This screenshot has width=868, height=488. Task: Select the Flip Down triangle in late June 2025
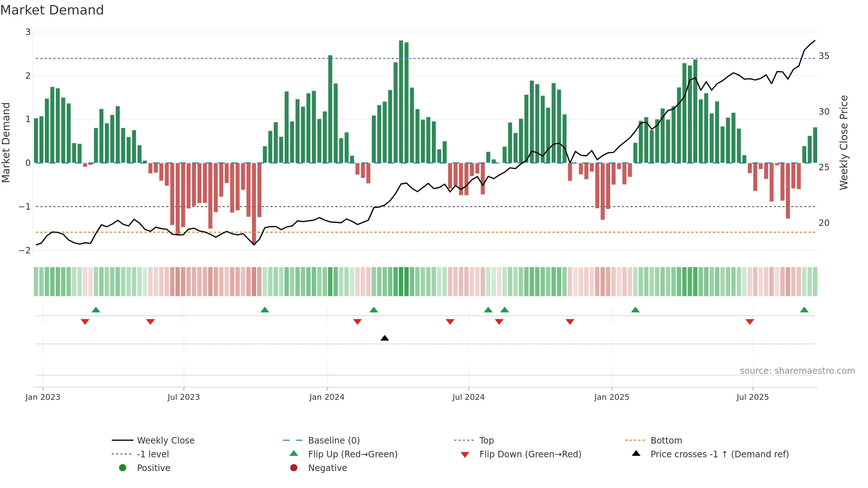(x=750, y=322)
